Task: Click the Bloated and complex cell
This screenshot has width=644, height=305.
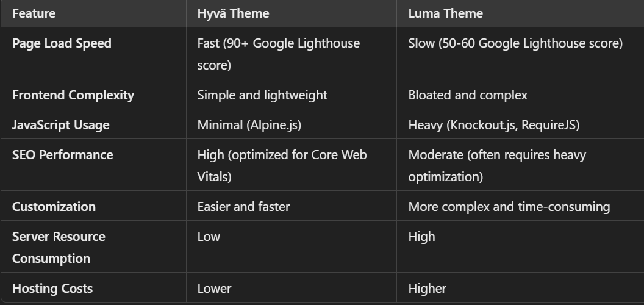Action: 468,95
